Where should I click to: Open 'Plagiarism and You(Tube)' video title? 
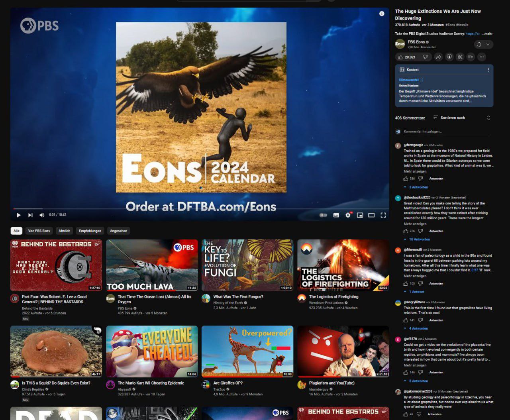(331, 383)
